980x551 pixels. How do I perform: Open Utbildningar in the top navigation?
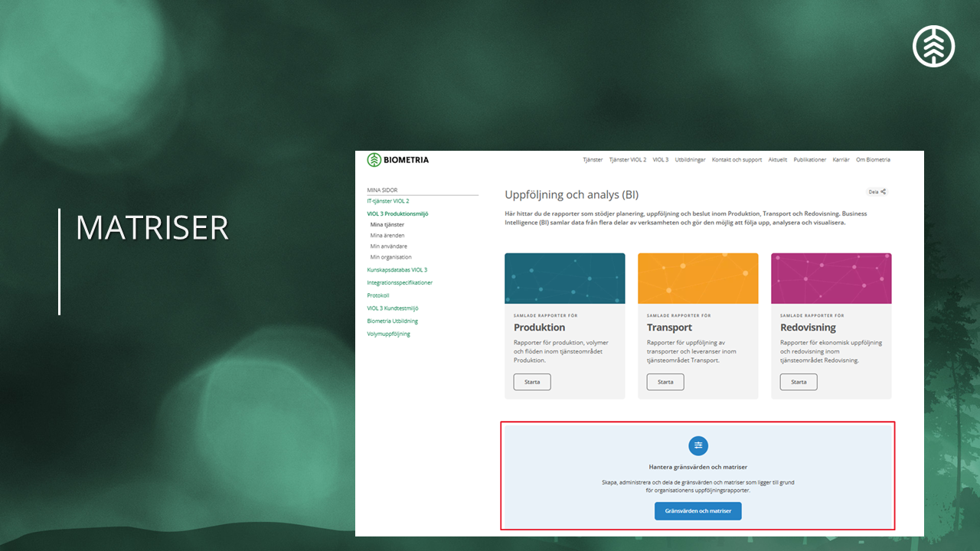click(690, 160)
